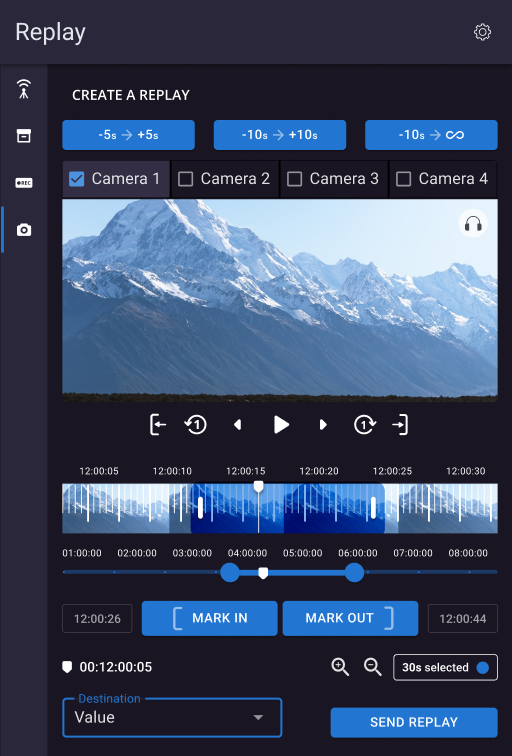Open the settings gear in the Replay header
The height and width of the screenshot is (756, 512).
click(x=482, y=32)
